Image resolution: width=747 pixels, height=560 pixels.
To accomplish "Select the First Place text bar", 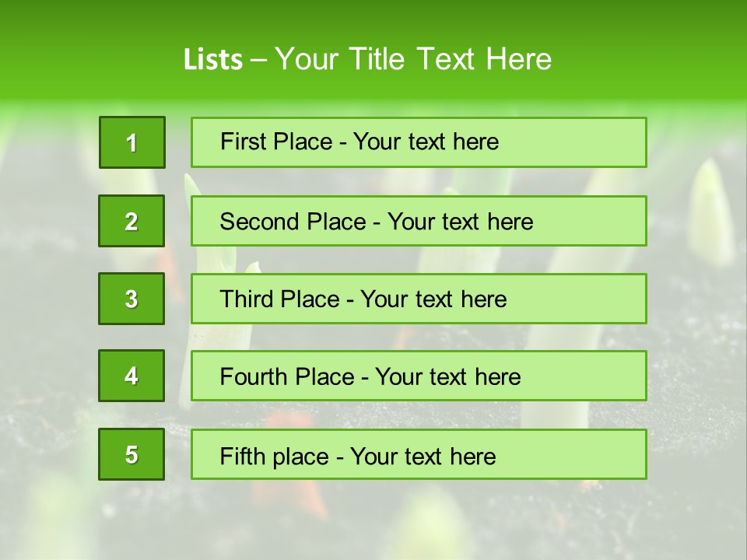I will click(419, 142).
